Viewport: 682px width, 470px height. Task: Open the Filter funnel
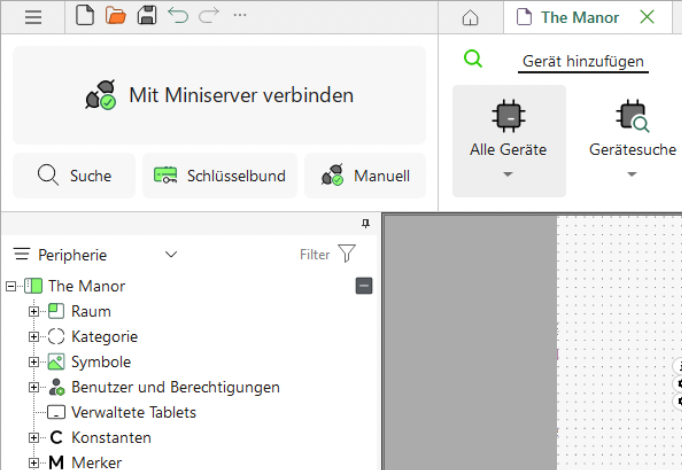(347, 253)
